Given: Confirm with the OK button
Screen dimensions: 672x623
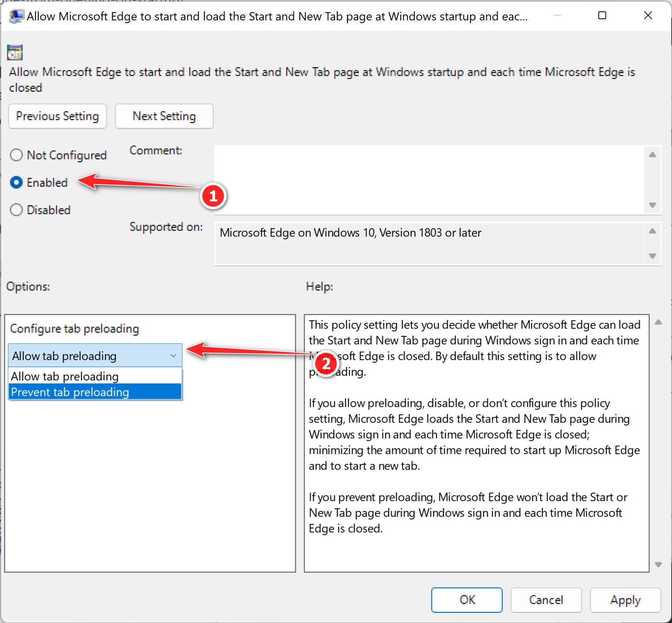Looking at the screenshot, I should coord(467,600).
